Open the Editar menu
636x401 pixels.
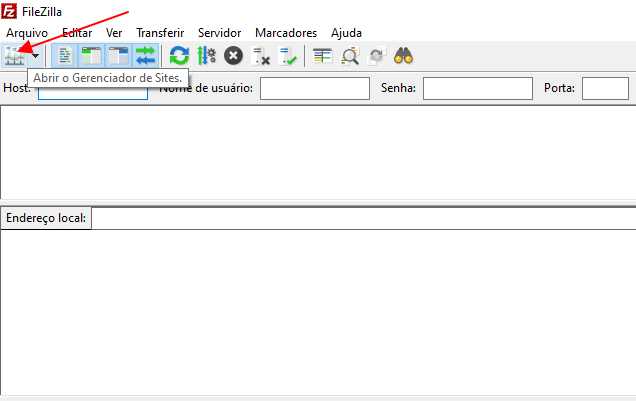[x=77, y=33]
